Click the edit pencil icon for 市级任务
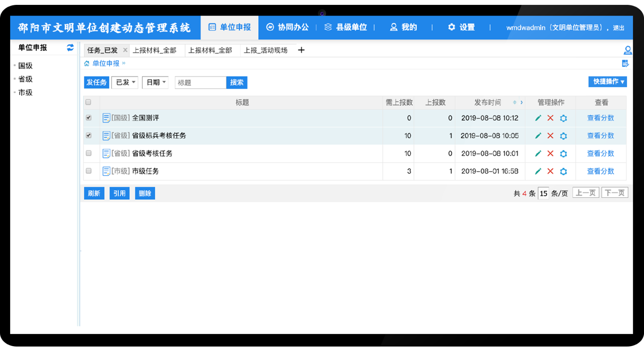644x351 pixels. tap(538, 171)
